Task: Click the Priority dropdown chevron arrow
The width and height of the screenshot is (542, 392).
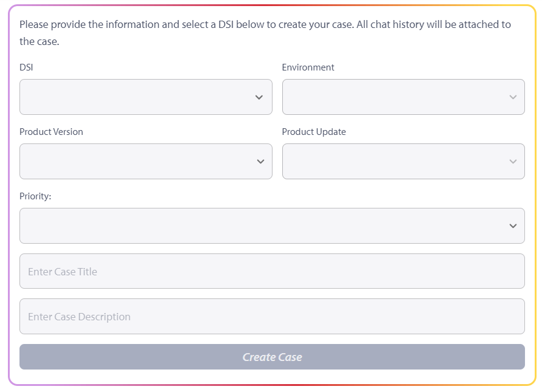Action: [512, 226]
